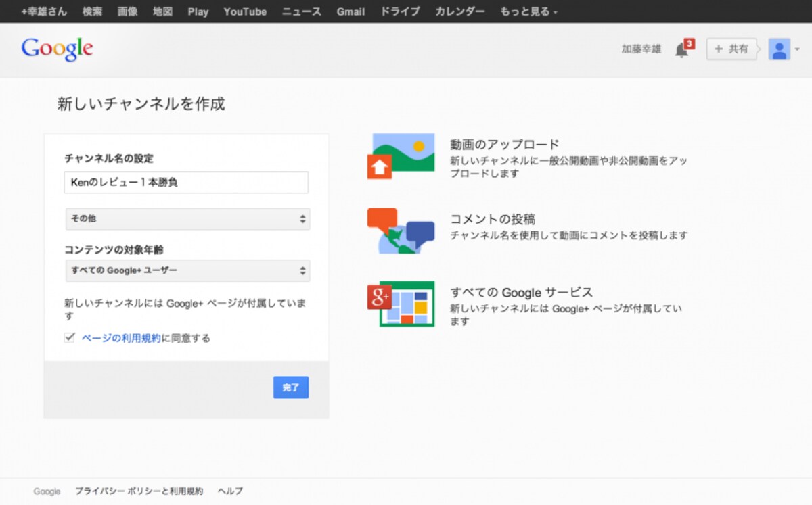Click the Google+ services illustration icon
The height and width of the screenshot is (505, 812).
click(401, 304)
